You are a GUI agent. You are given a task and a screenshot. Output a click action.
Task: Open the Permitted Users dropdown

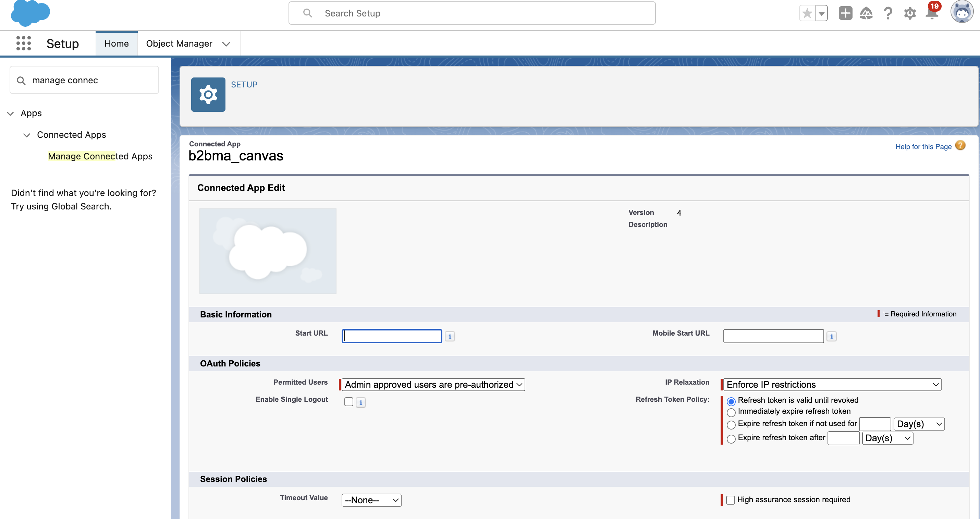(433, 384)
